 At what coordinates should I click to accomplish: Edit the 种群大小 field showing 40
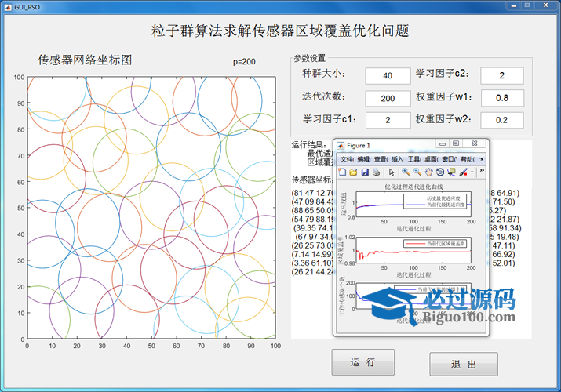(388, 76)
